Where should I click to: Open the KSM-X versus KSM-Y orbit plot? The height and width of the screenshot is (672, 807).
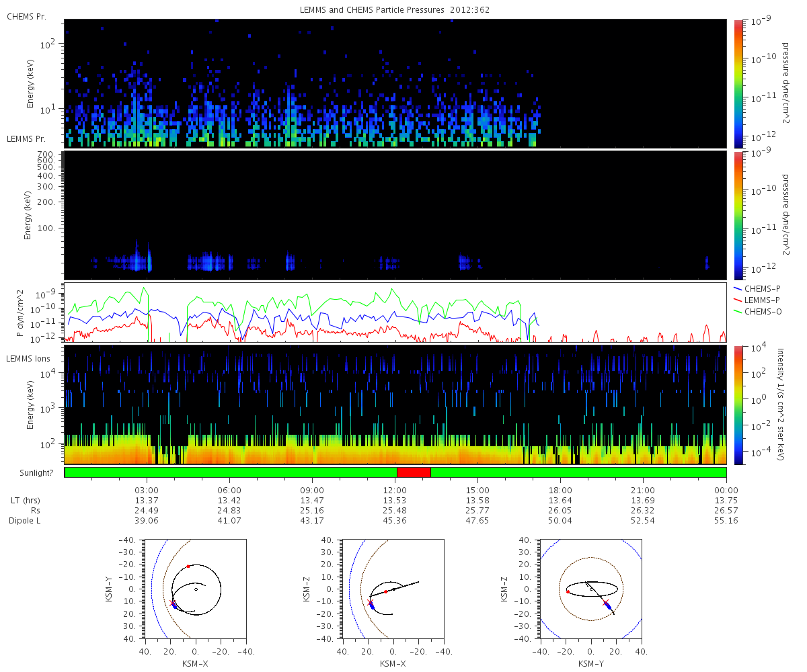click(x=195, y=589)
